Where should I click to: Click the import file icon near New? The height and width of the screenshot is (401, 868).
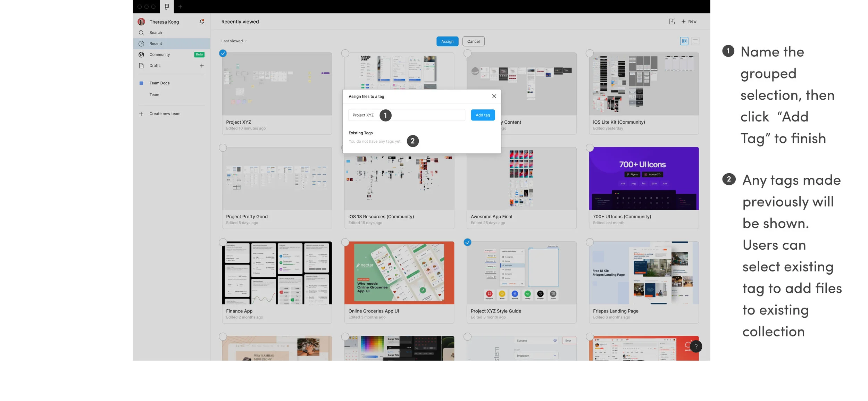(672, 22)
